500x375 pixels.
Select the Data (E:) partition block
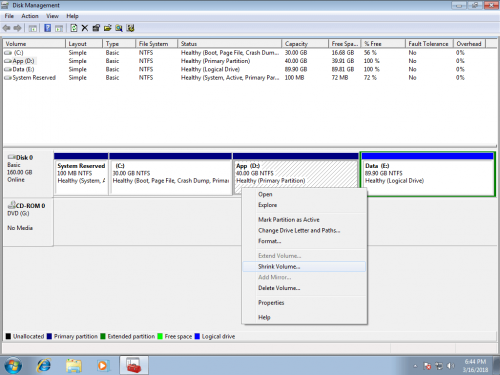[427, 174]
